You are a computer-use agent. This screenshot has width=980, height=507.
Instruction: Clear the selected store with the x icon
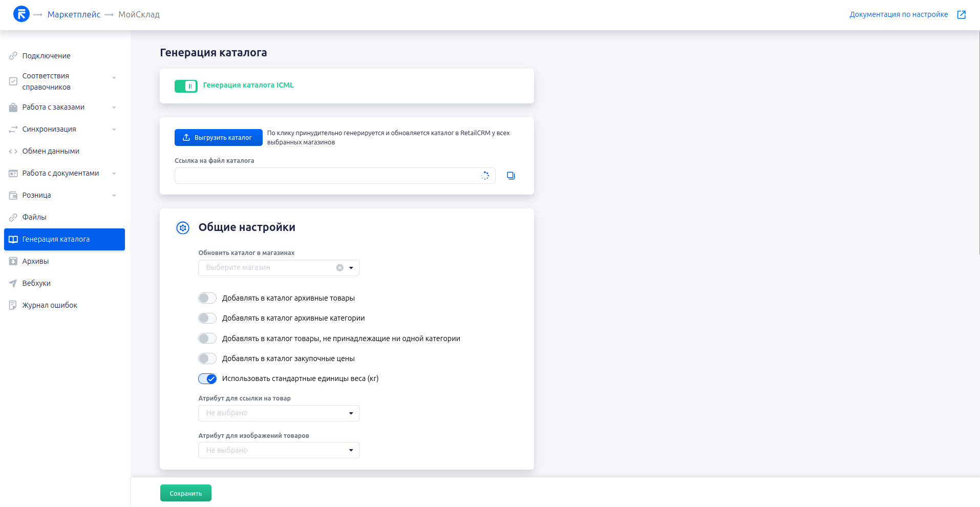point(339,268)
